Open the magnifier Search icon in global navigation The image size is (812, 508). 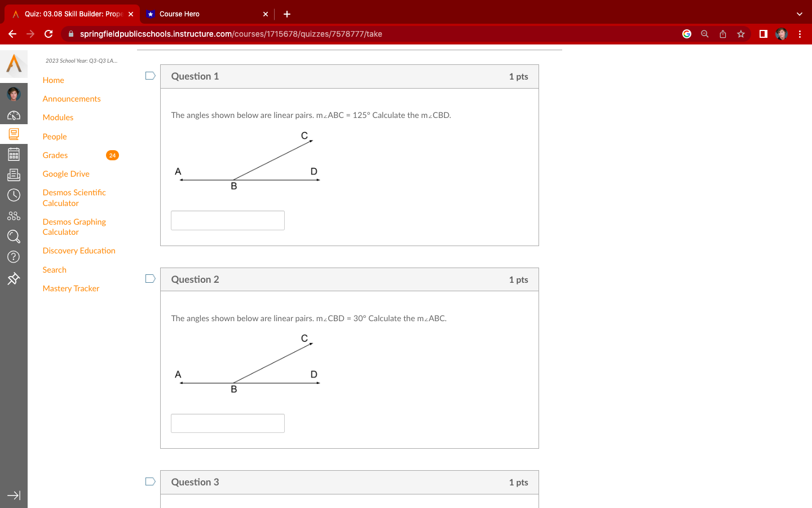coord(14,237)
